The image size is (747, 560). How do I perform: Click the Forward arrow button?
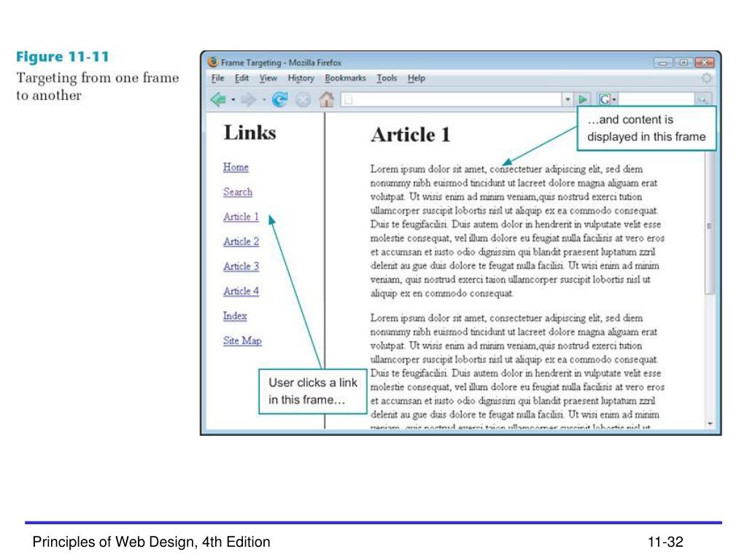pyautogui.click(x=248, y=99)
